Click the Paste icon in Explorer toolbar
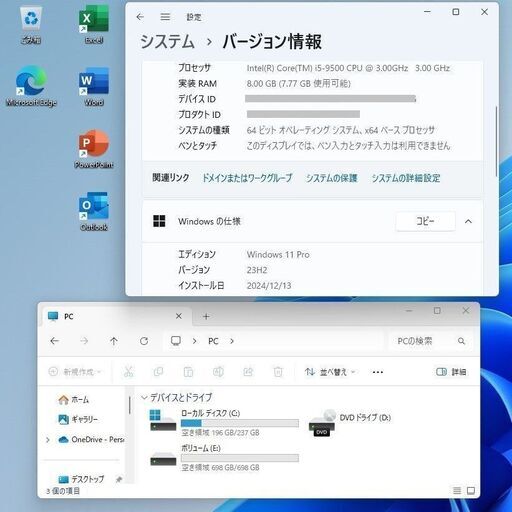512x512 pixels. pos(188,372)
